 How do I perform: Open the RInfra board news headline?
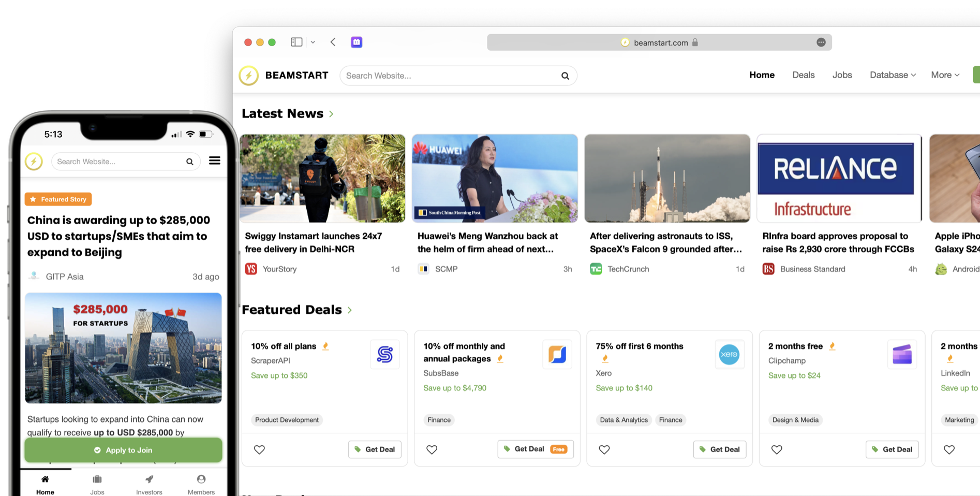(x=838, y=242)
